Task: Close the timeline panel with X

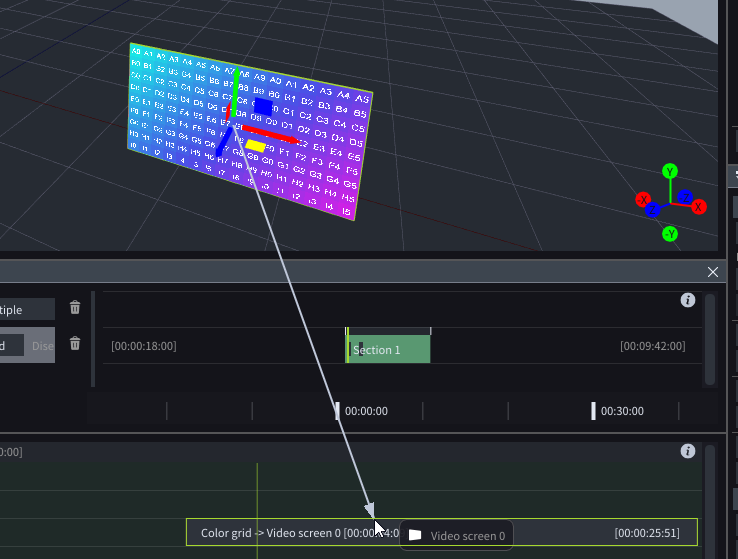Action: click(713, 272)
